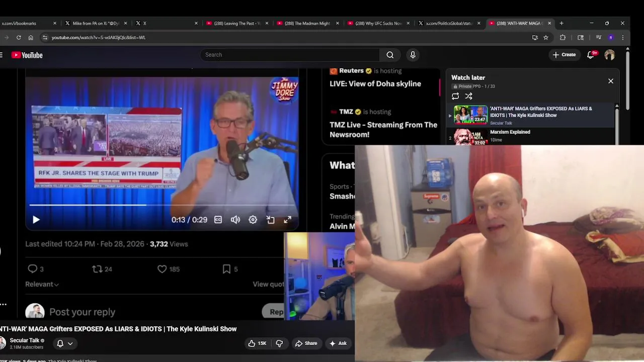The image size is (644, 362).
Task: Switch to The Madman Might tab
Action: tap(307, 23)
